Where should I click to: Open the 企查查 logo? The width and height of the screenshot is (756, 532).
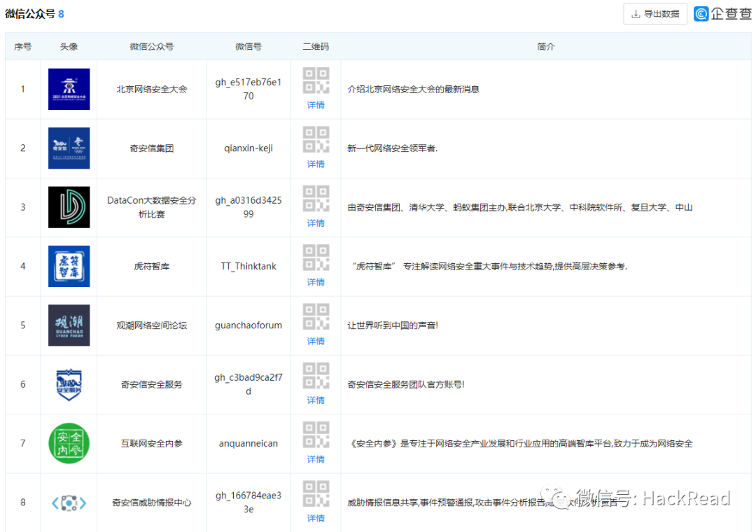point(722,13)
